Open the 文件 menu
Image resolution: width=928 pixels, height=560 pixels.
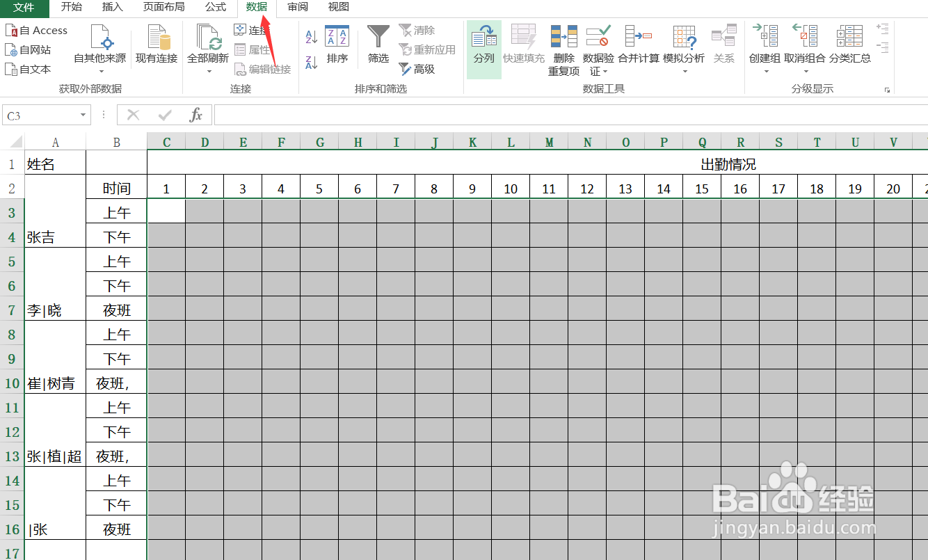pyautogui.click(x=25, y=7)
